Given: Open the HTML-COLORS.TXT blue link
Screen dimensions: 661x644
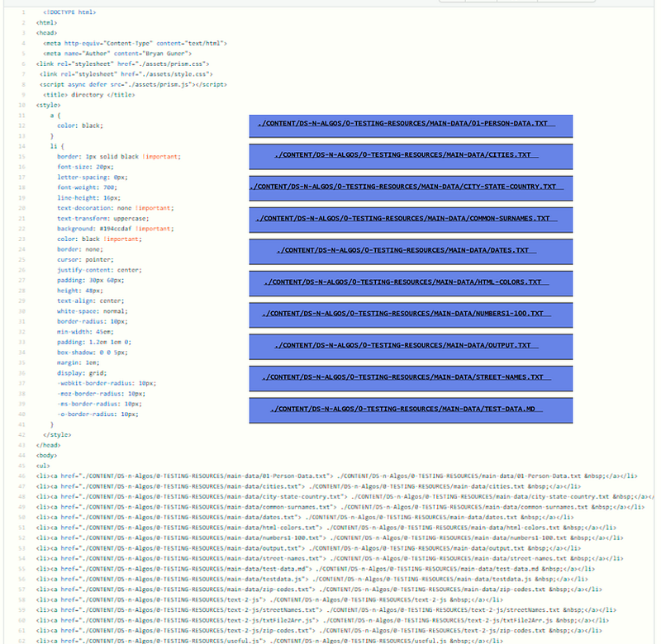Looking at the screenshot, I should pos(407,282).
